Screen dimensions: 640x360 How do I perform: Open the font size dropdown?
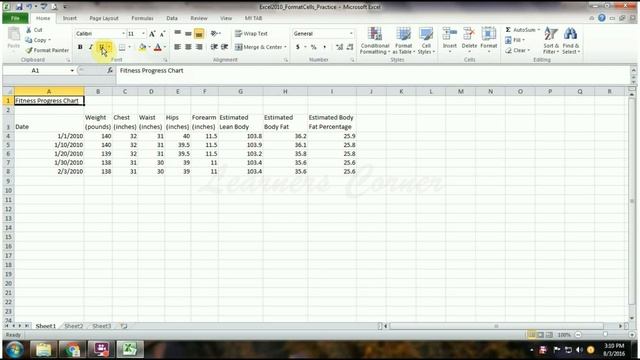(143, 33)
